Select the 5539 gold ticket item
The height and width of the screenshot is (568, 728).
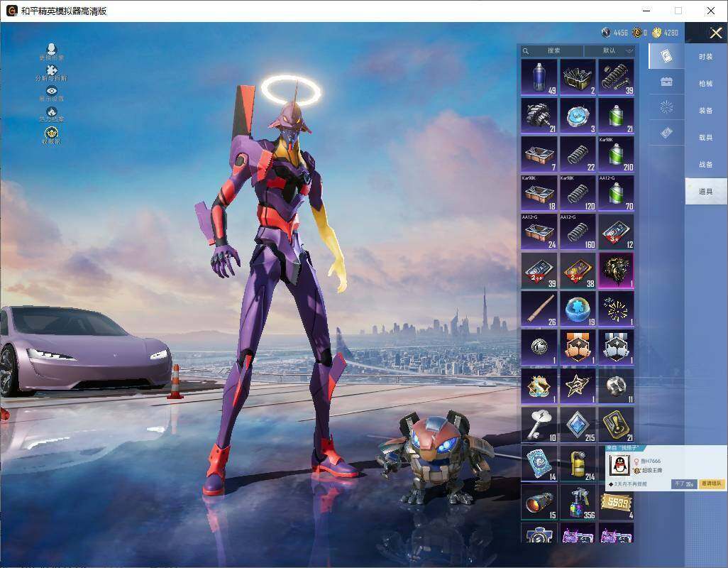(x=616, y=503)
